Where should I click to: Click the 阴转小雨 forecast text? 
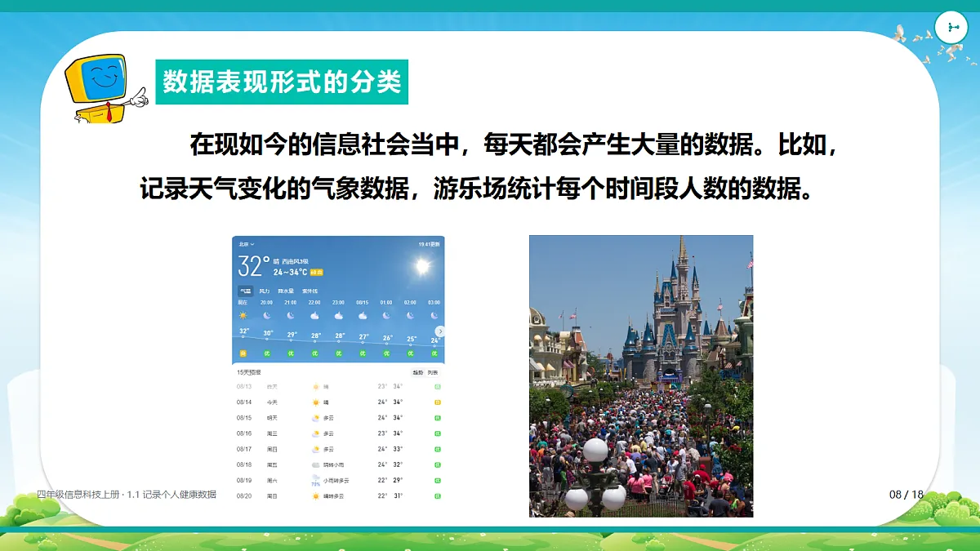click(334, 464)
